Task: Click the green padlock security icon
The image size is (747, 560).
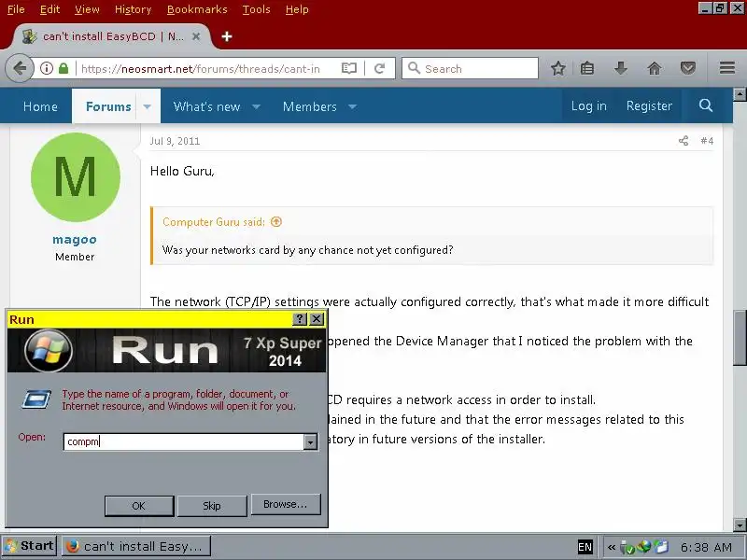Action: click(x=63, y=68)
